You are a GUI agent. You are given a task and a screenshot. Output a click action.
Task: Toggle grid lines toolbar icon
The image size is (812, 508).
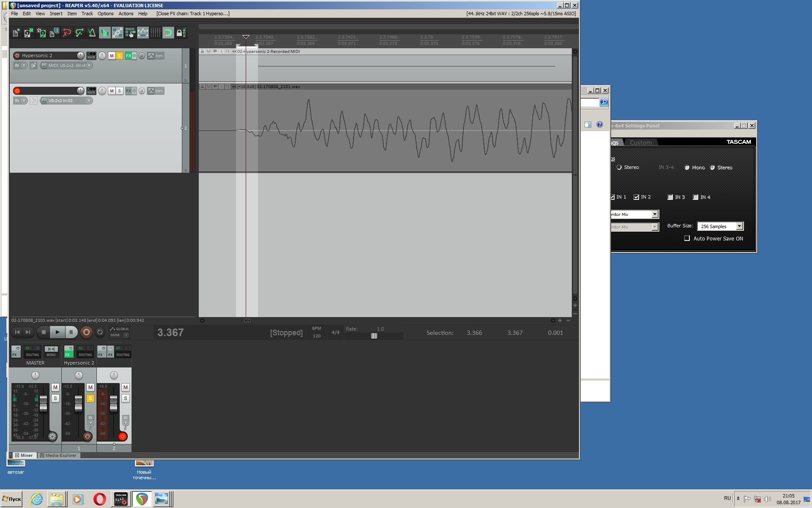tap(155, 33)
